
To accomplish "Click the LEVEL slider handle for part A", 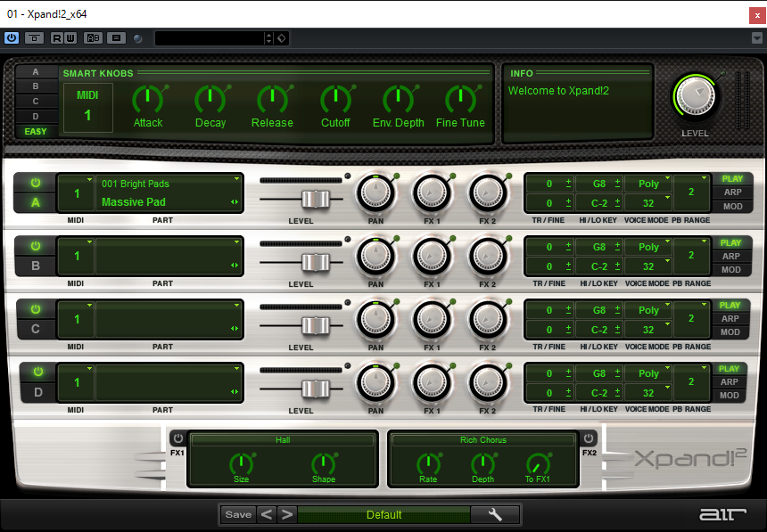I will pos(316,199).
